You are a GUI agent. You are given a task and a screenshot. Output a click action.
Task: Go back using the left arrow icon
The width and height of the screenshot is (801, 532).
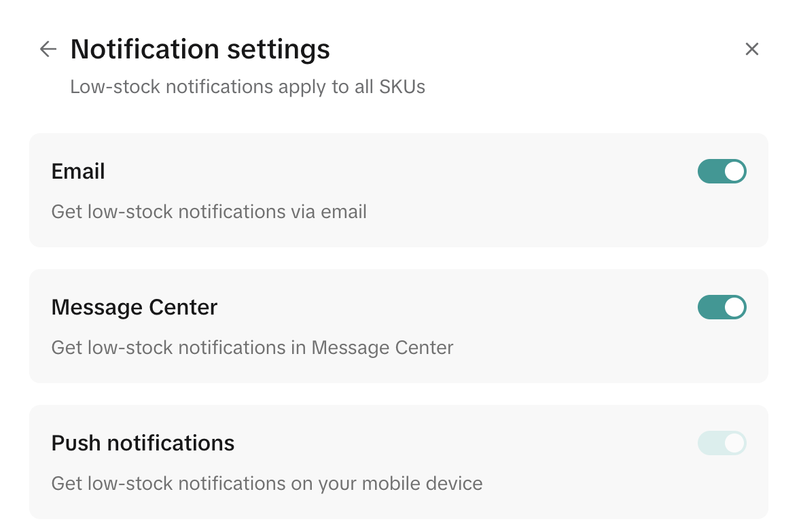point(48,49)
